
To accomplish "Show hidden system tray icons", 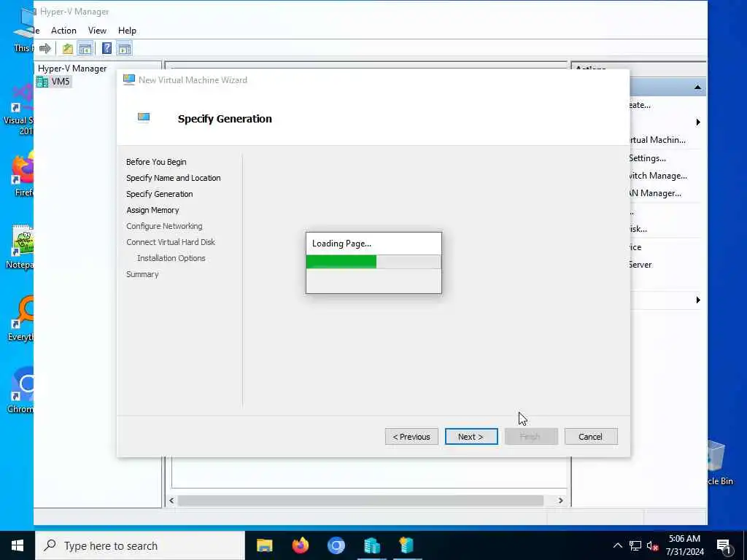I will pyautogui.click(x=617, y=545).
